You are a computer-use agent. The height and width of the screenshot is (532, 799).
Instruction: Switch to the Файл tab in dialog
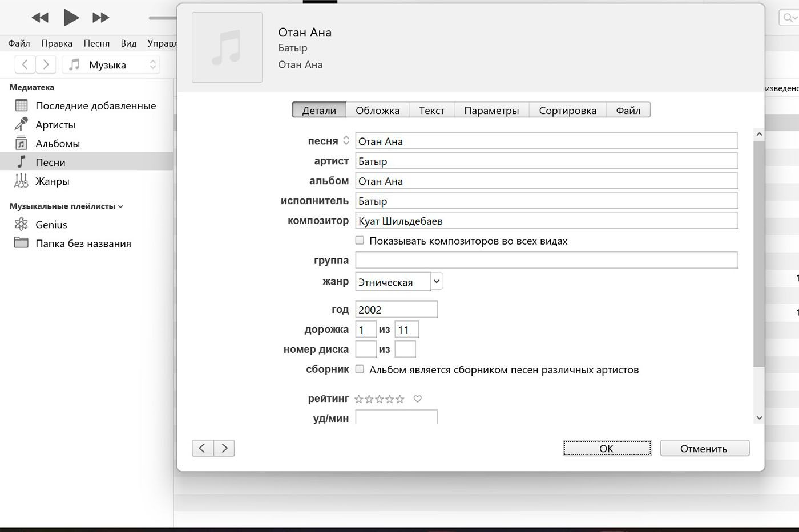tap(628, 110)
